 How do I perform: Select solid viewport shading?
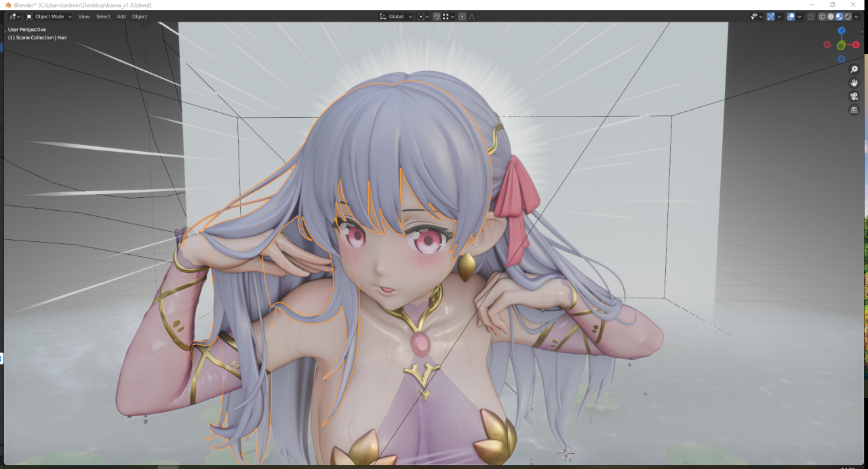click(x=831, y=16)
